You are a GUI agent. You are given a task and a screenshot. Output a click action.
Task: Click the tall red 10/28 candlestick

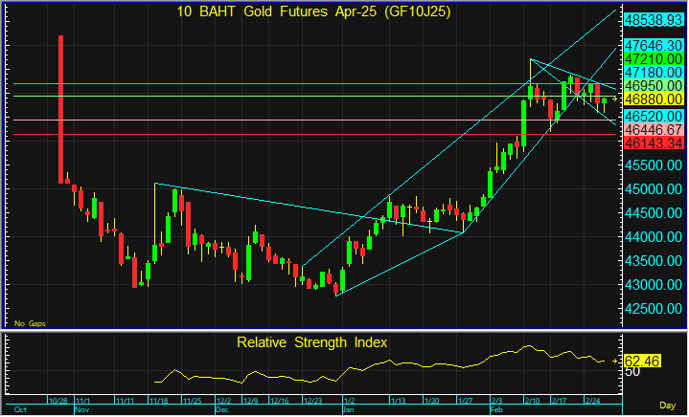tap(61, 109)
